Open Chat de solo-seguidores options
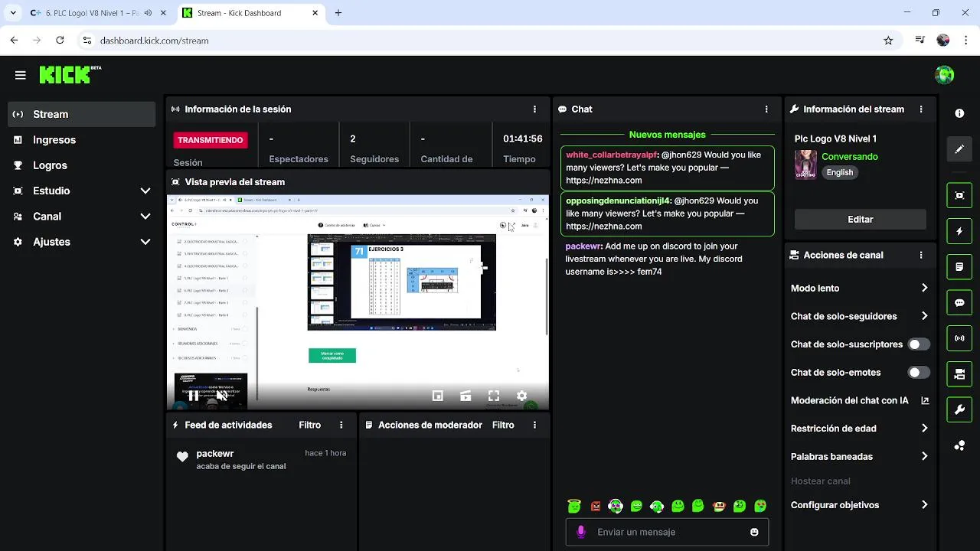The width and height of the screenshot is (980, 551). (860, 316)
